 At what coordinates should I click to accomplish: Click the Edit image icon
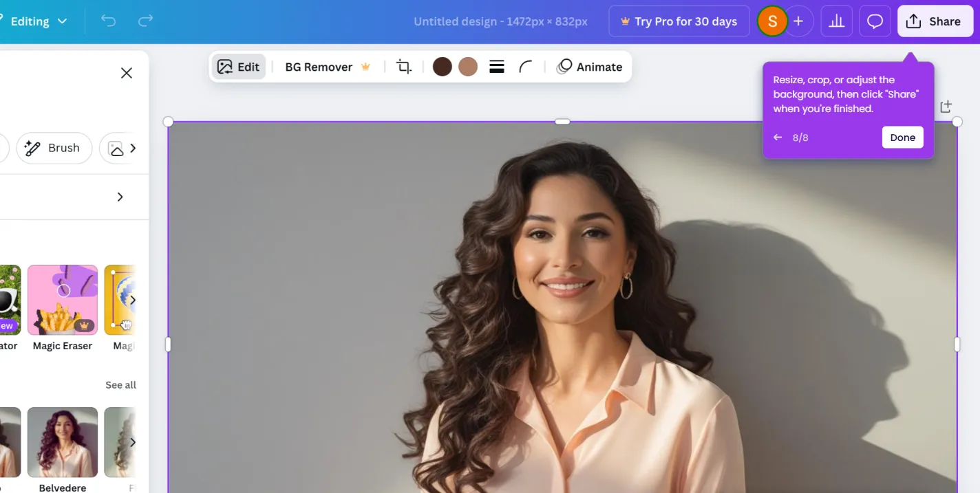click(x=239, y=66)
